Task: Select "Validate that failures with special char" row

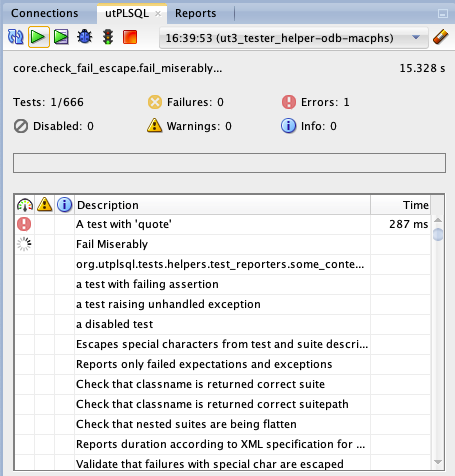Action: pyautogui.click(x=223, y=463)
